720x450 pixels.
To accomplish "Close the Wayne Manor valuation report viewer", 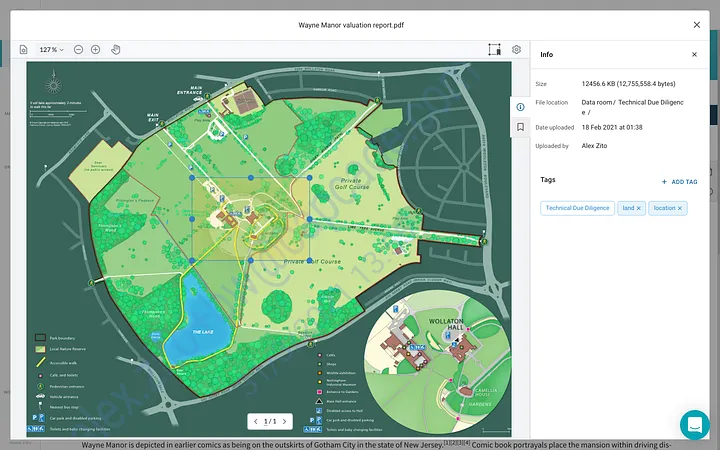I will click(697, 25).
